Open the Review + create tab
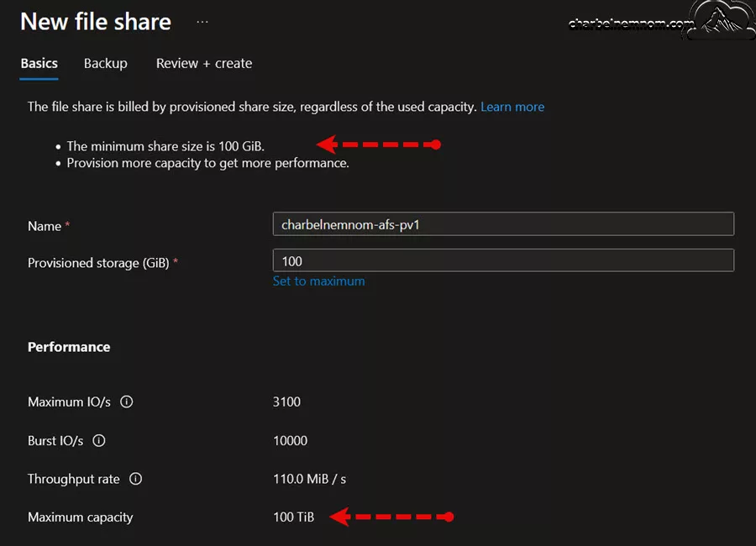This screenshot has width=756, height=546. pos(204,64)
